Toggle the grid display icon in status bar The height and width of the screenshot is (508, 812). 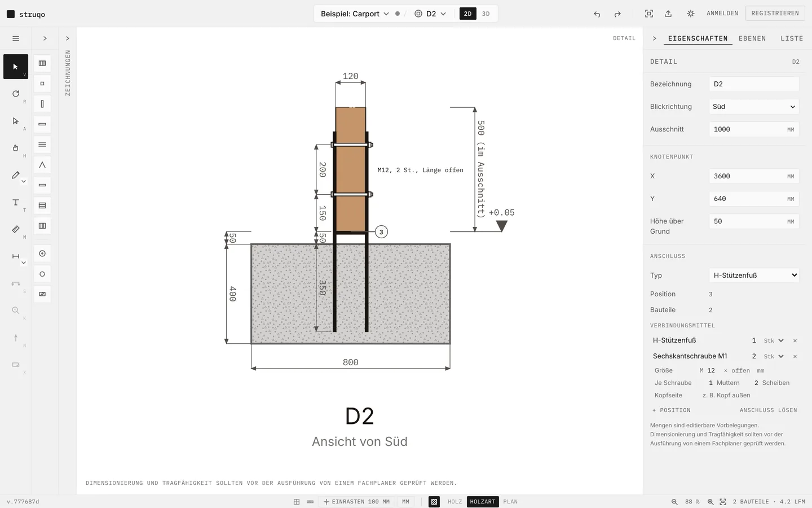(297, 502)
